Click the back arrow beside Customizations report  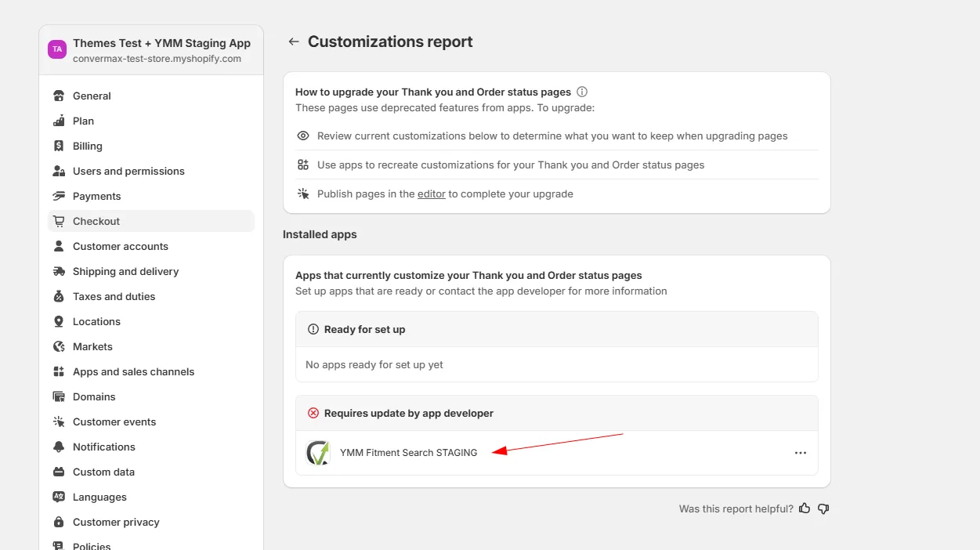(294, 42)
